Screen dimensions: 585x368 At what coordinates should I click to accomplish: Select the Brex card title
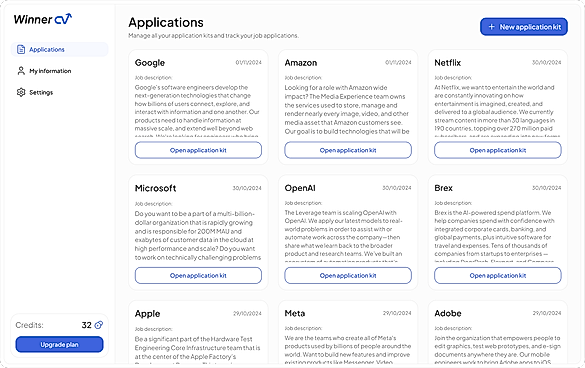[443, 188]
